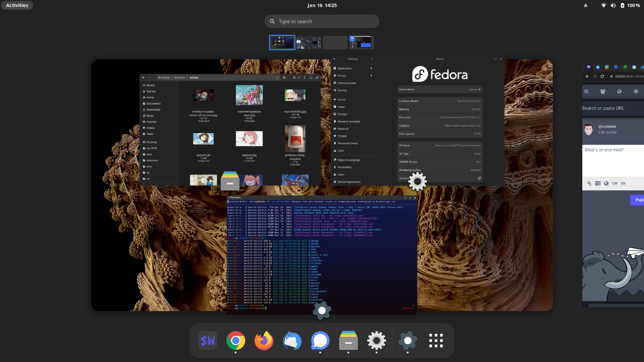Click the Edit profile link
Image resolution: width=644 pixels, height=362 pixels.
607,132
